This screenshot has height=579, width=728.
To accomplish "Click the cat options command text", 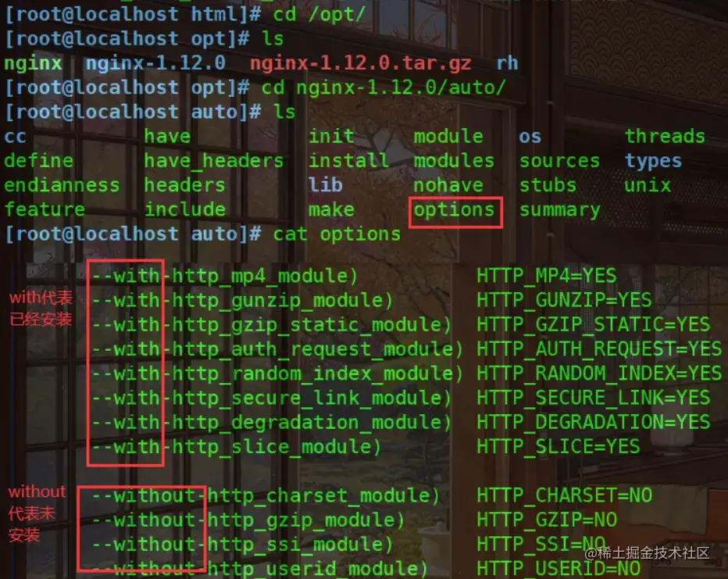I will coord(337,234).
